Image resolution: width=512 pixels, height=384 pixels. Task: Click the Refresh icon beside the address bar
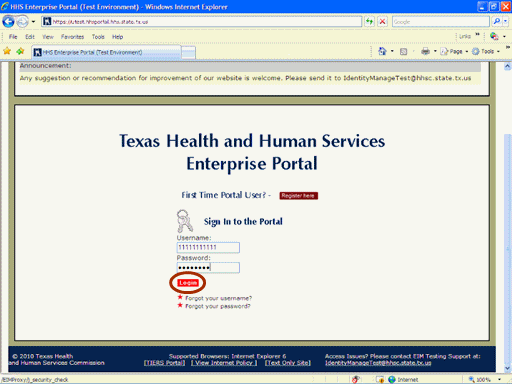[369, 22]
